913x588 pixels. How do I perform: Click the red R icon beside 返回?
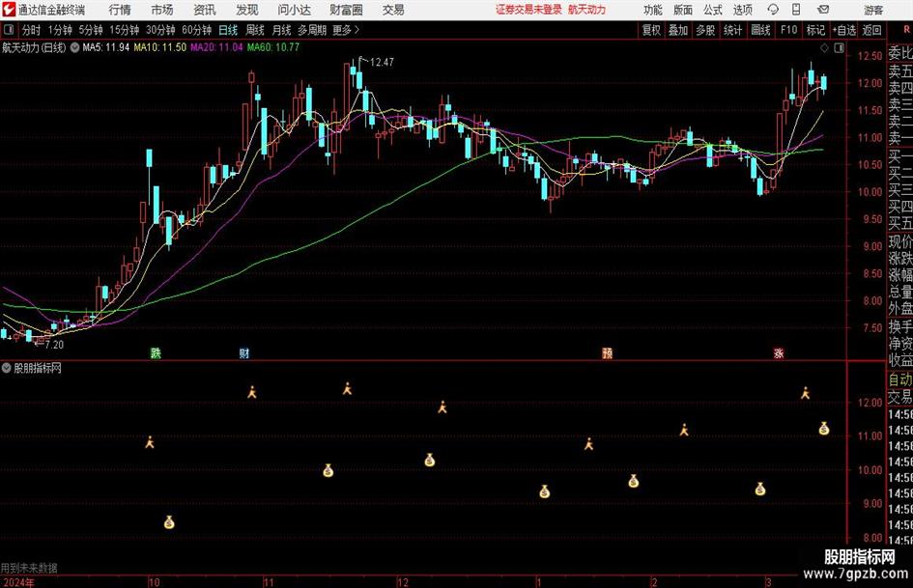click(906, 30)
